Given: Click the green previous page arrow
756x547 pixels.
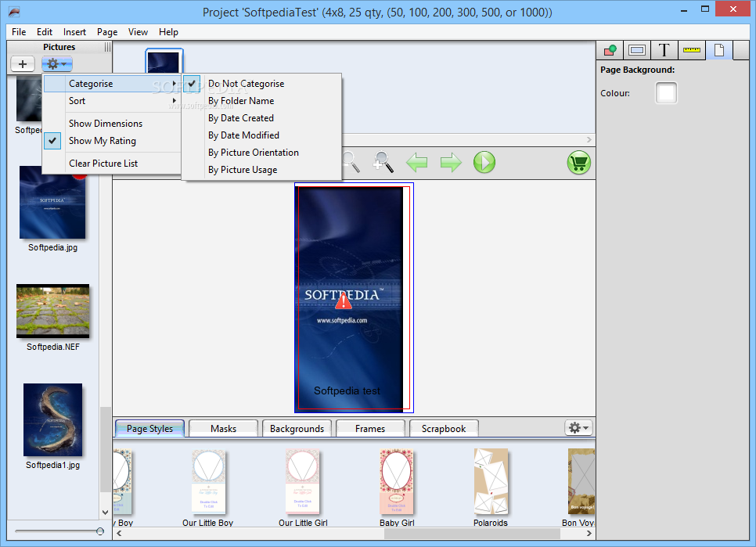Looking at the screenshot, I should [416, 163].
